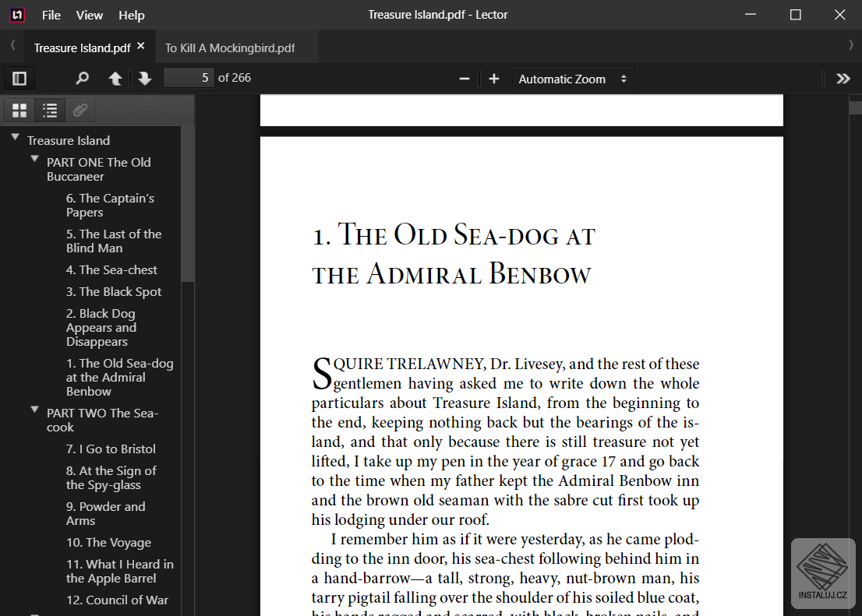Open the Help menu
The height and width of the screenshot is (616, 862).
coord(132,16)
